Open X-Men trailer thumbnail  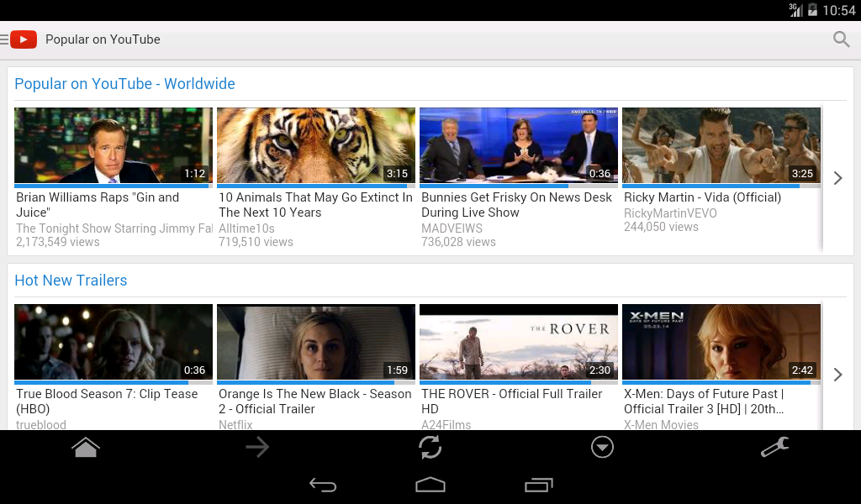[x=721, y=342]
